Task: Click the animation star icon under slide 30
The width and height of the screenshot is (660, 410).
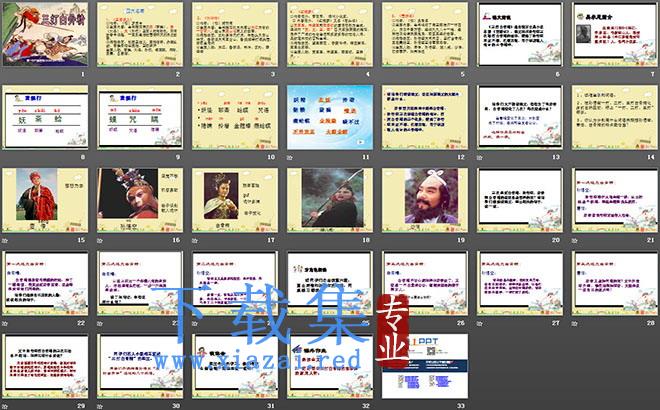Action: click(100, 407)
